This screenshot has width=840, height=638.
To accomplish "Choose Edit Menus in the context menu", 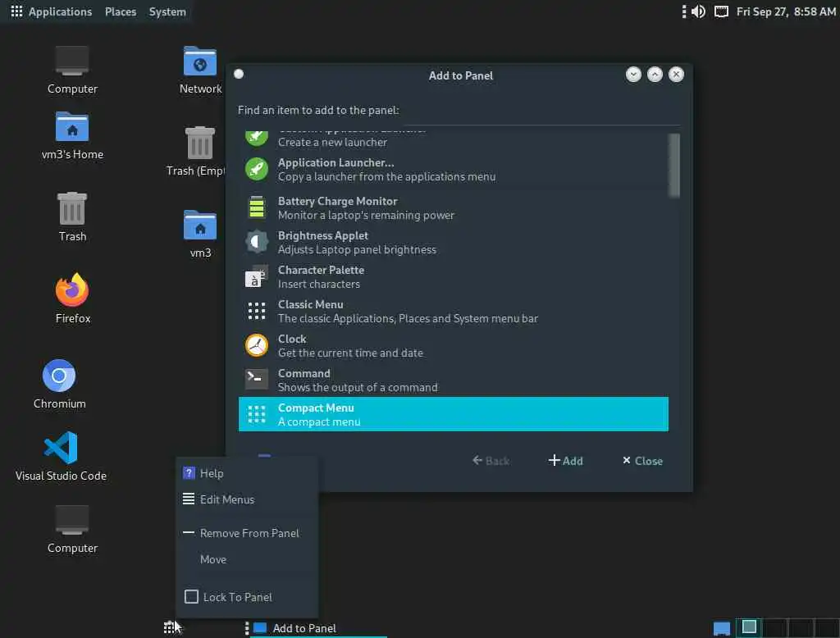I will coord(247,499).
